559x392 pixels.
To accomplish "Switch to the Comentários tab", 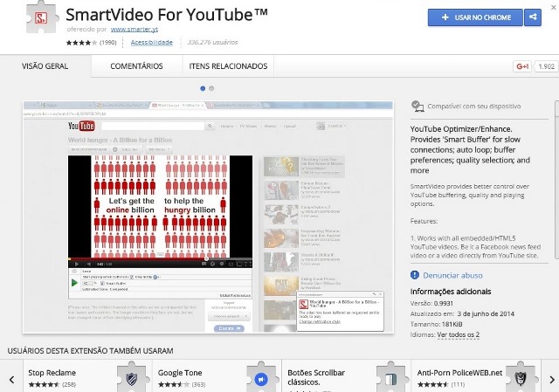I will coord(136,66).
